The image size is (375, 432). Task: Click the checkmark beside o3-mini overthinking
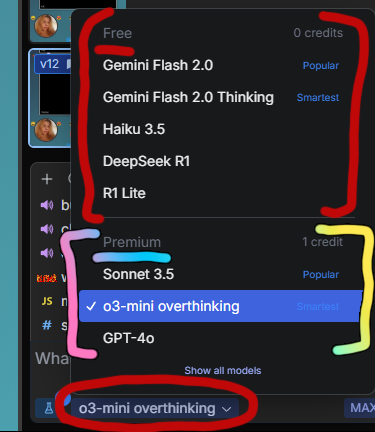(91, 306)
